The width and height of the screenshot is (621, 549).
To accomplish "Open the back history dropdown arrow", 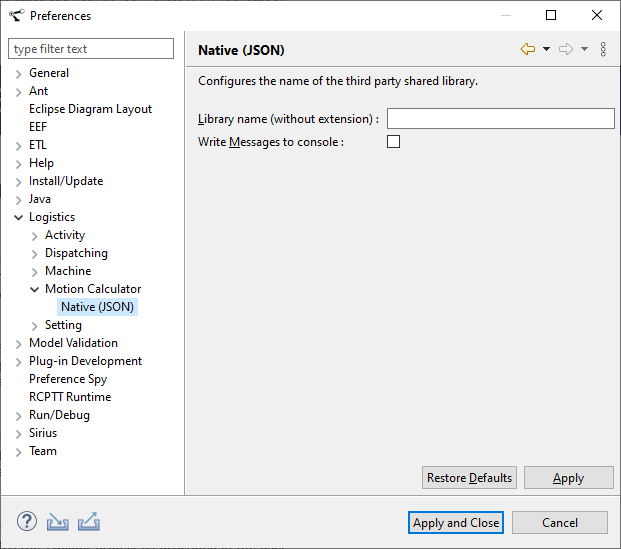I will coord(546,49).
